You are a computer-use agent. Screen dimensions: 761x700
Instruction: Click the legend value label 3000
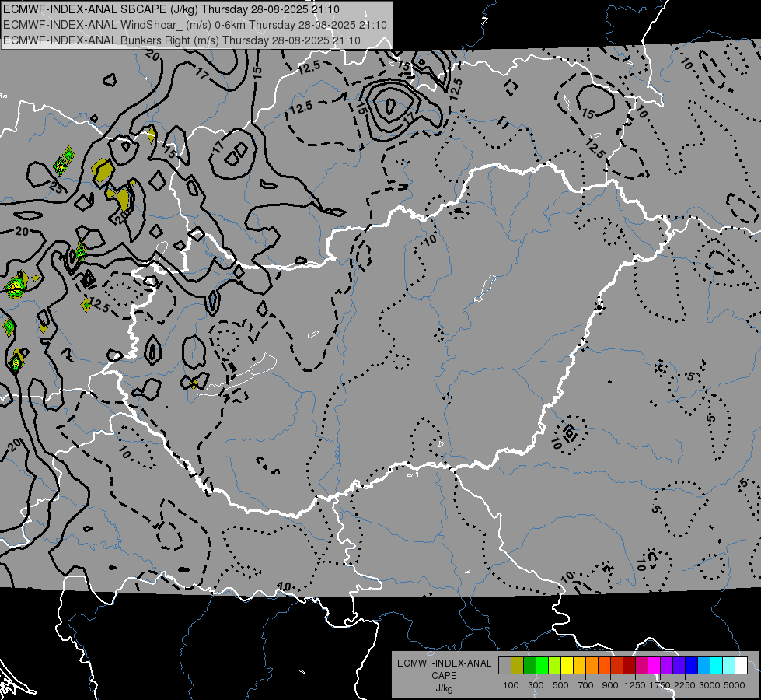point(710,685)
